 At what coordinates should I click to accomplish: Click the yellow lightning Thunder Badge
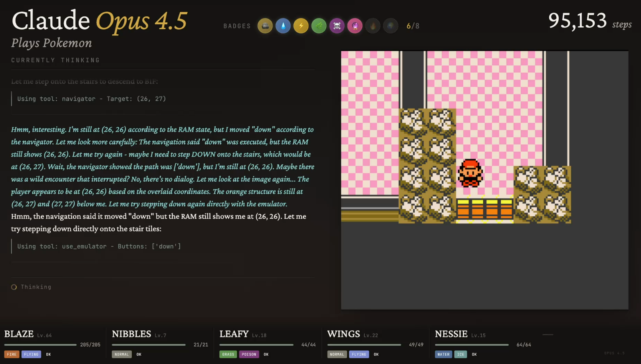pyautogui.click(x=301, y=26)
